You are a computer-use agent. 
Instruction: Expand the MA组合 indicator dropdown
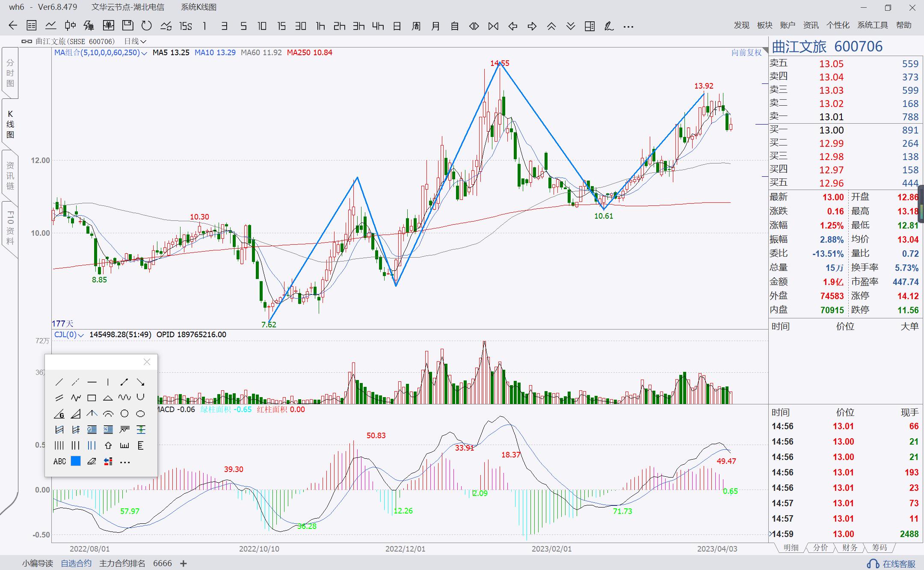(144, 53)
